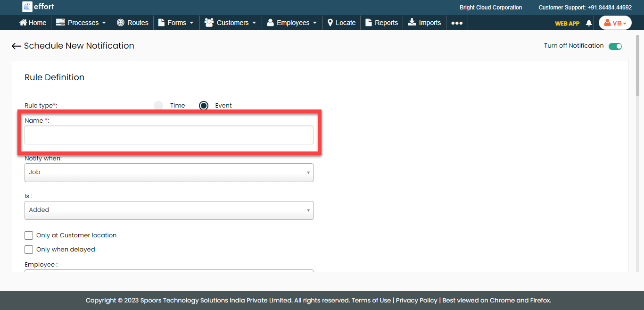Screen dimensions: 644x310
Task: Expand the VB user account menu
Action: 615,23
